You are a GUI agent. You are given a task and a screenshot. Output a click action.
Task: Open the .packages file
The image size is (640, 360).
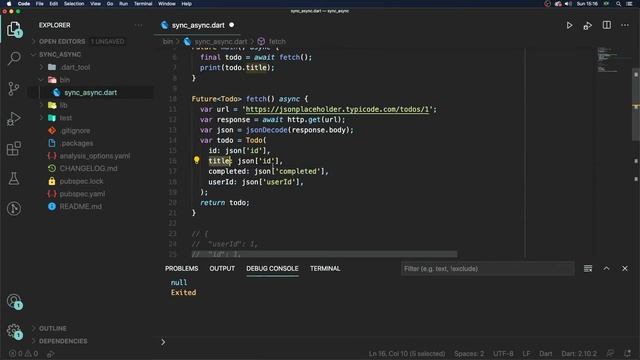pyautogui.click(x=76, y=143)
